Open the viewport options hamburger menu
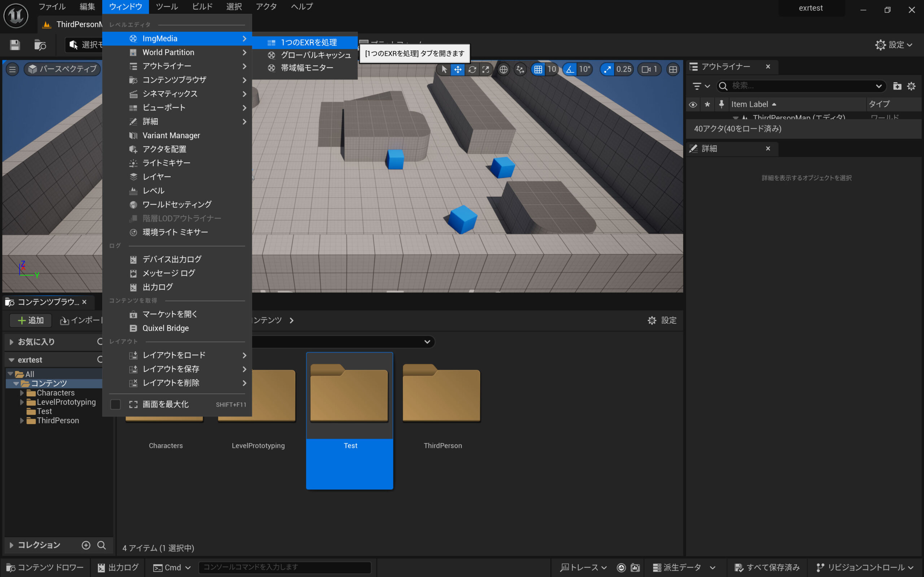Screen dimensions: 924x577 point(12,69)
